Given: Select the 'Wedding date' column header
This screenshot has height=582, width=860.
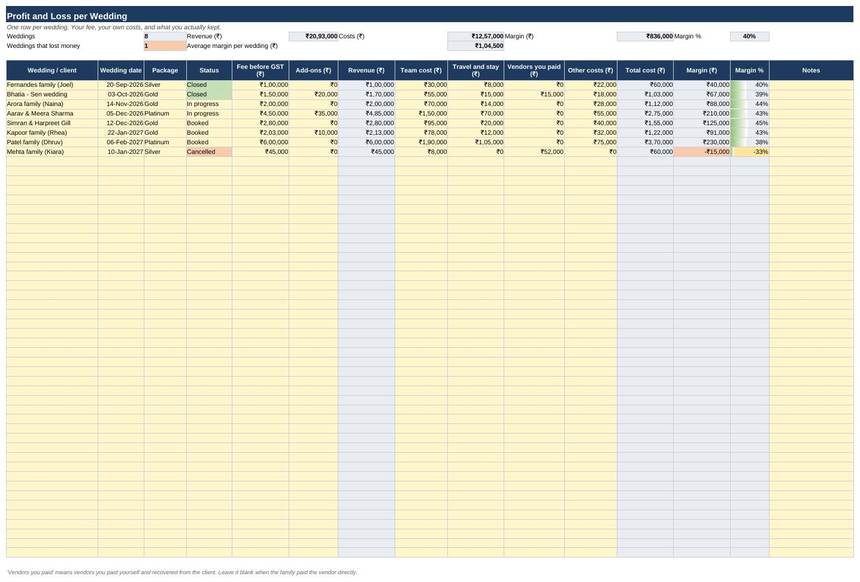Looking at the screenshot, I should (x=121, y=70).
